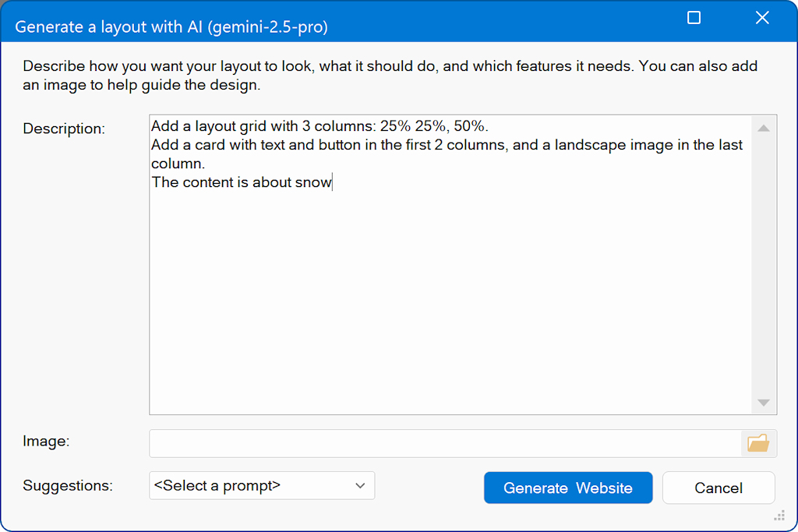Image resolution: width=798 pixels, height=532 pixels.
Task: Click the "Description:" label
Action: 64,129
